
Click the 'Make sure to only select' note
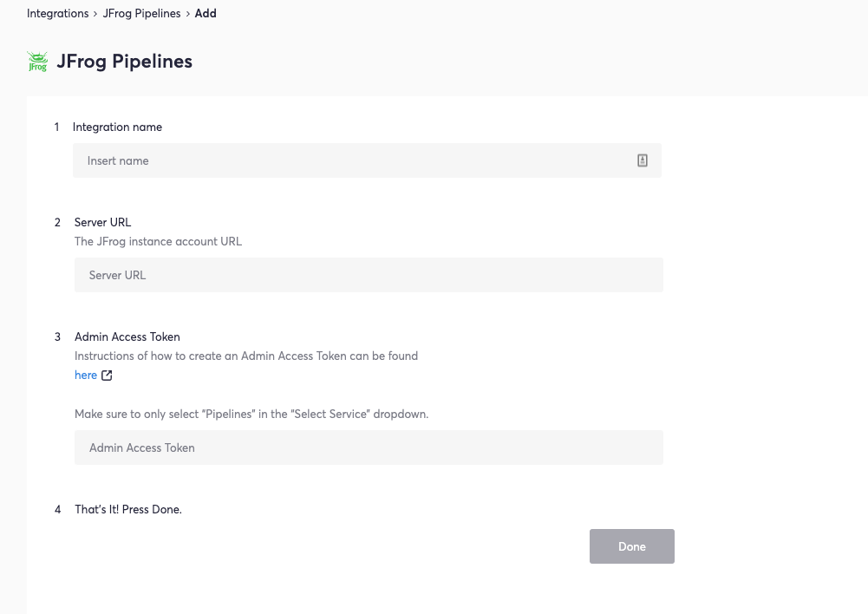pos(251,414)
